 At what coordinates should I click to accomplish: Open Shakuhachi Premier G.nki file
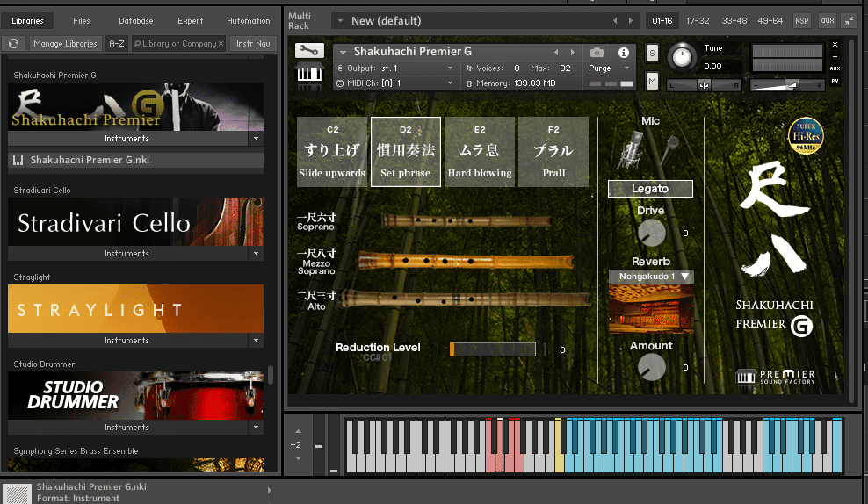(x=135, y=160)
